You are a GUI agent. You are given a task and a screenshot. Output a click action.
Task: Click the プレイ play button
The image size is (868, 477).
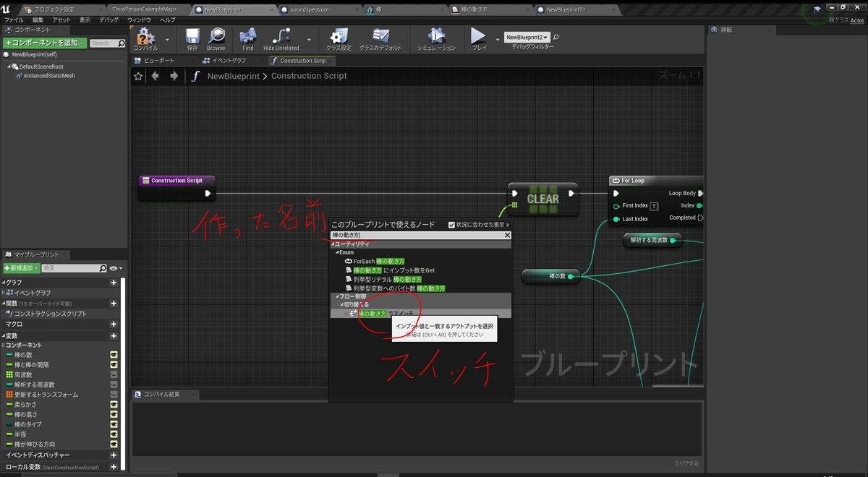tap(479, 39)
